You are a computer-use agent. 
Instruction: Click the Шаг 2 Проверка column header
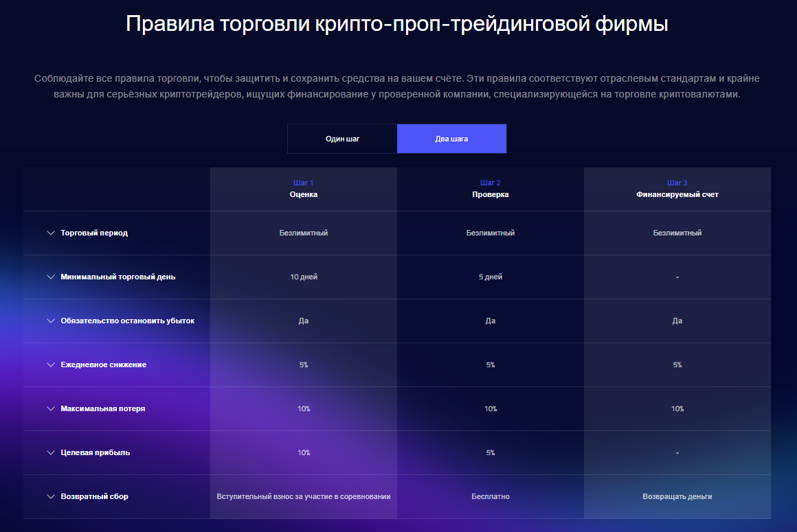tap(491, 189)
